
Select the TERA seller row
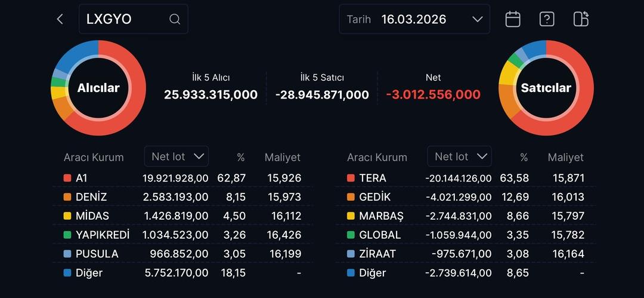(x=465, y=178)
